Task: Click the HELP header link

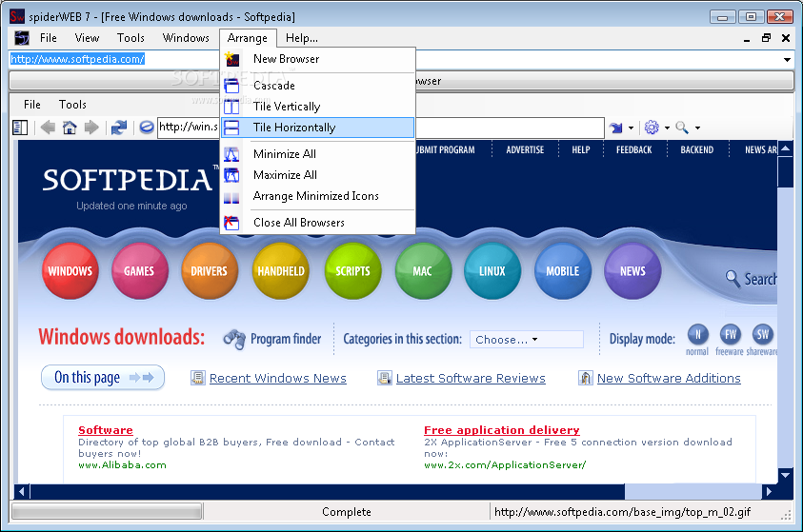Action: pyautogui.click(x=581, y=149)
